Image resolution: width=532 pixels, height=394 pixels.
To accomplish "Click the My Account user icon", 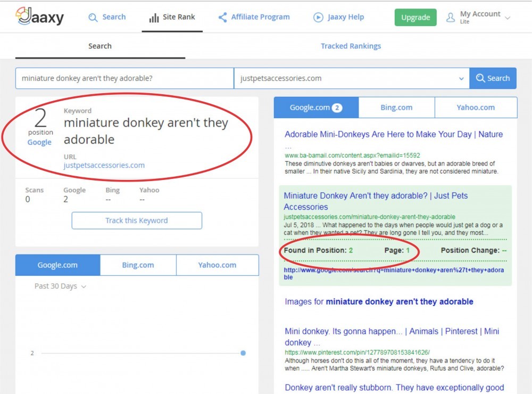I will coord(450,18).
